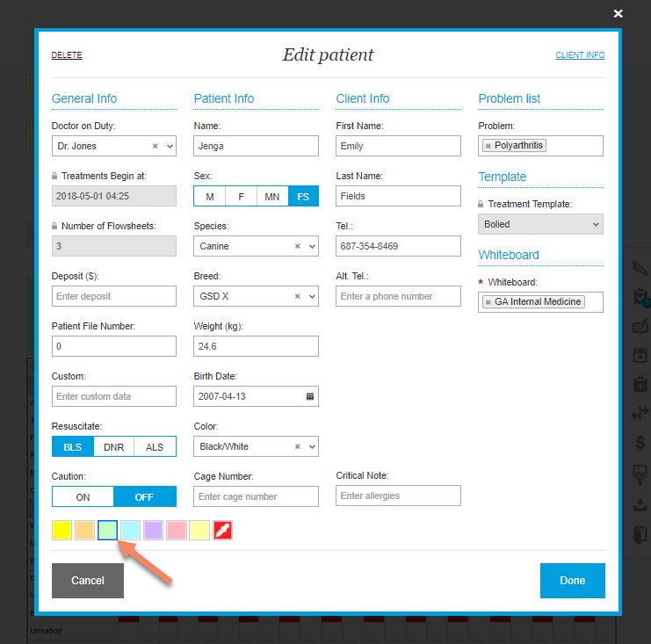Choose the light purple color swatch
Viewport: 651px width, 644px height.
tap(154, 531)
